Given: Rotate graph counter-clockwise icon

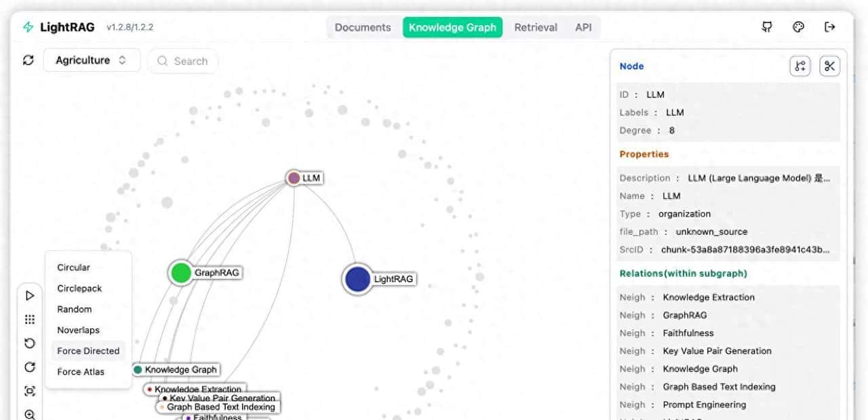Looking at the screenshot, I should 30,343.
